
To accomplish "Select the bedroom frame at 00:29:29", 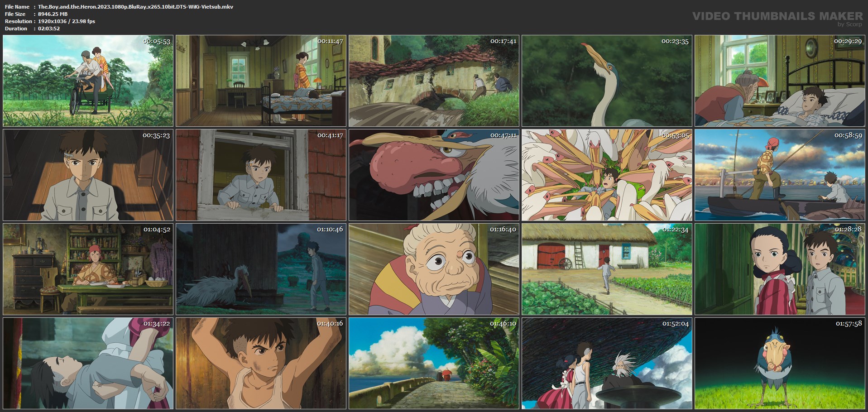I will (780, 81).
